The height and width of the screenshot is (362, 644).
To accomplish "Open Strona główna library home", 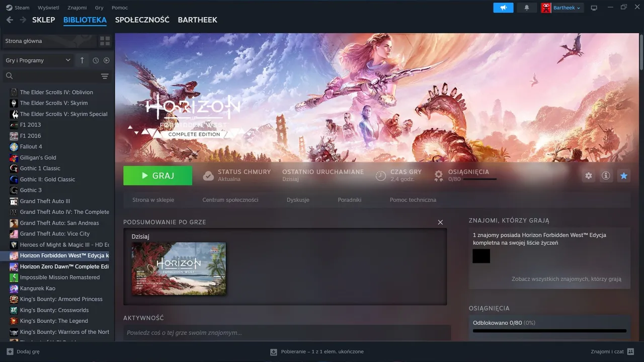I will click(x=49, y=41).
